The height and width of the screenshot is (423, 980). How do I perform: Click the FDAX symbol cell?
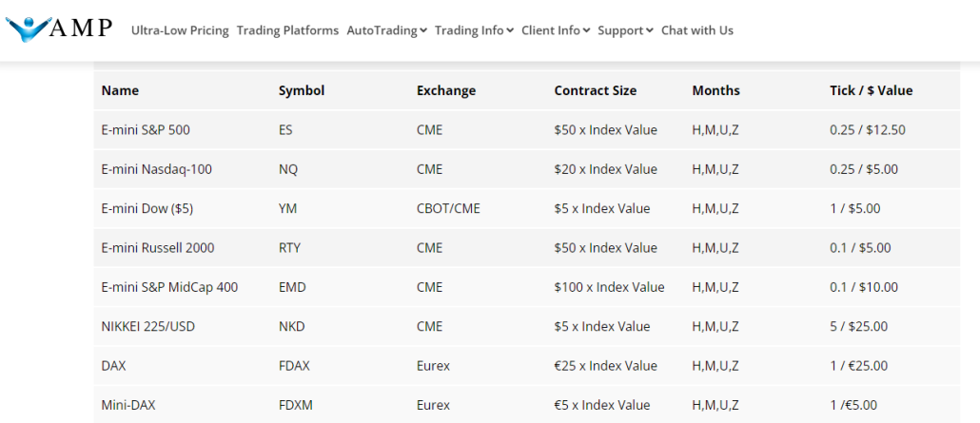click(x=294, y=366)
